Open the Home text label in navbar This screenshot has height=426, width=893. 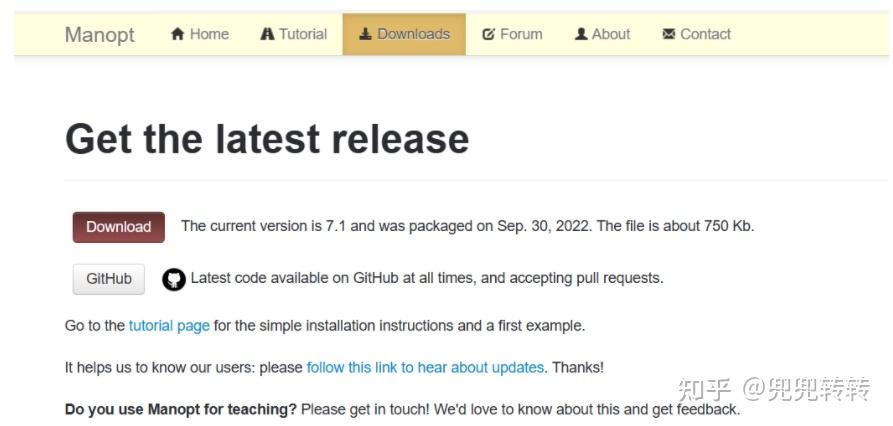209,34
